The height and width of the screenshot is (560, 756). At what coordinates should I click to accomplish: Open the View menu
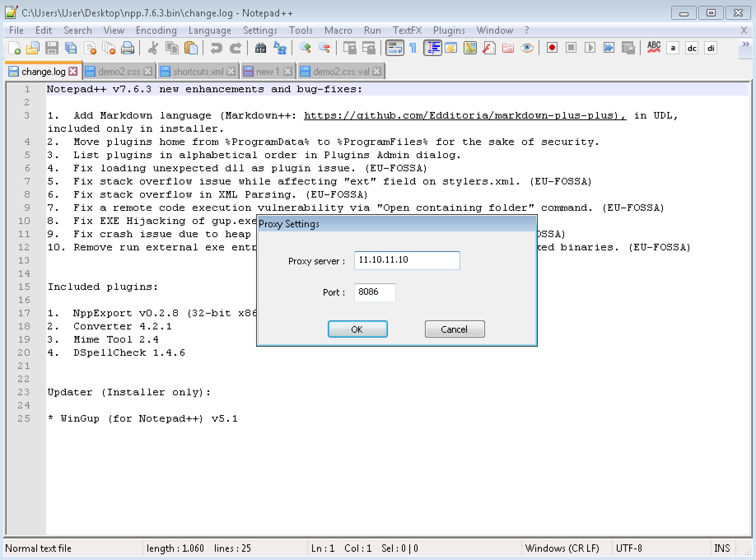click(114, 30)
